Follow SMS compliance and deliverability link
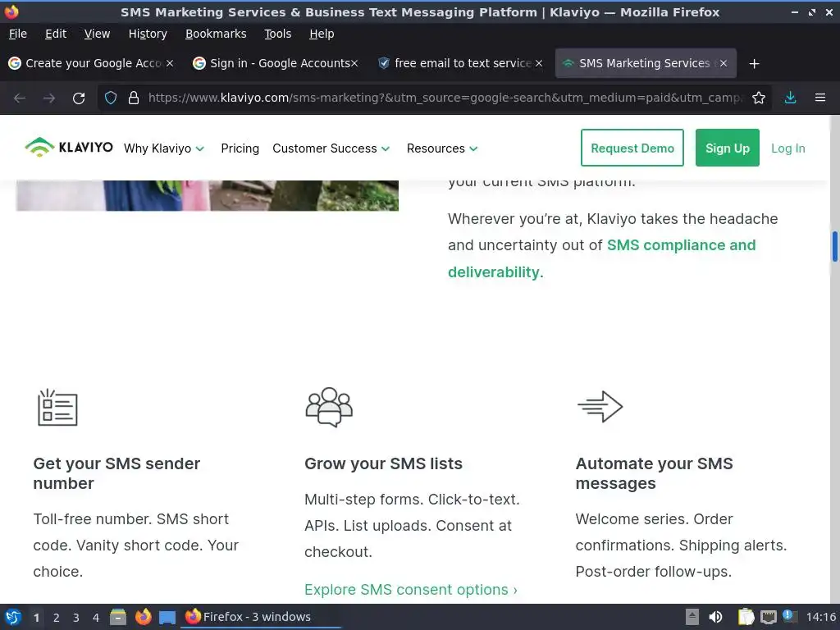840x630 pixels. click(601, 258)
